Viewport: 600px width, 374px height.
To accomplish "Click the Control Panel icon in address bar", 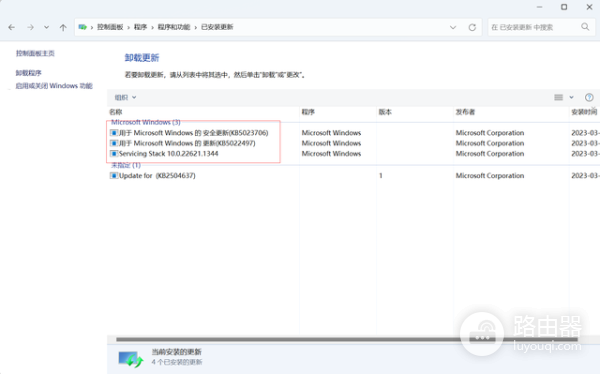I will [x=82, y=27].
